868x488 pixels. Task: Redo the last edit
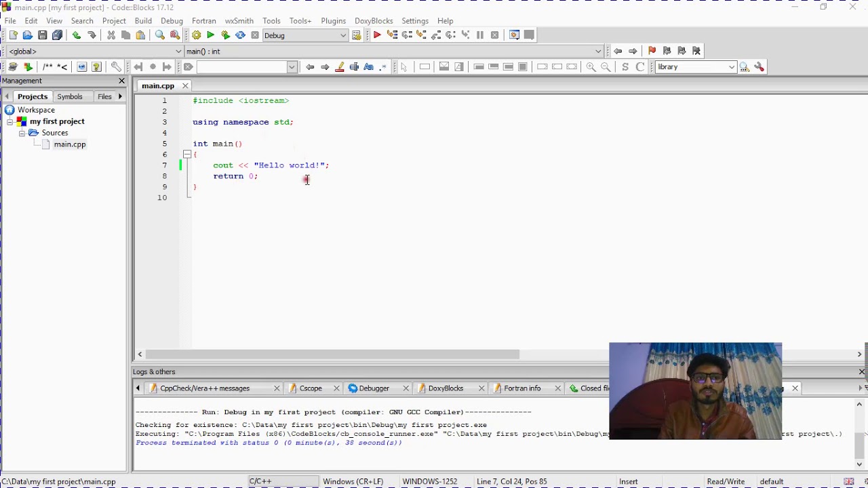pyautogui.click(x=92, y=35)
